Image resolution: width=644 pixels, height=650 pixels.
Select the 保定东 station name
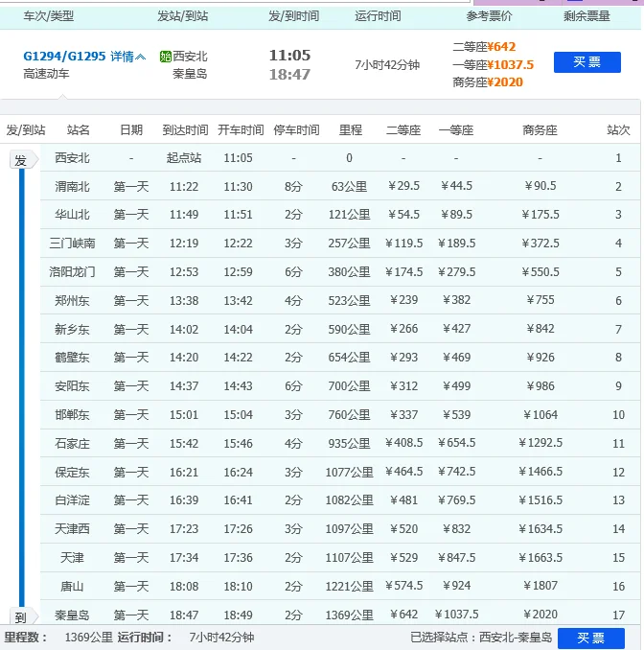(72, 473)
